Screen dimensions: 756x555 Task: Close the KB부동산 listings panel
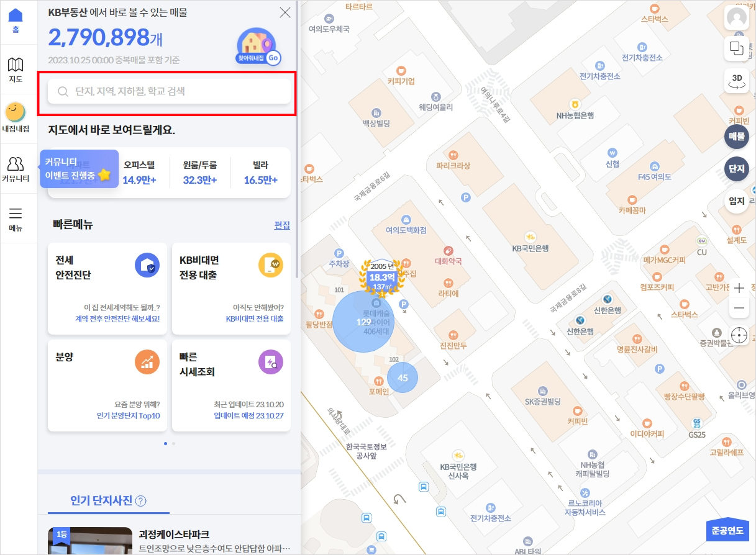tap(285, 12)
